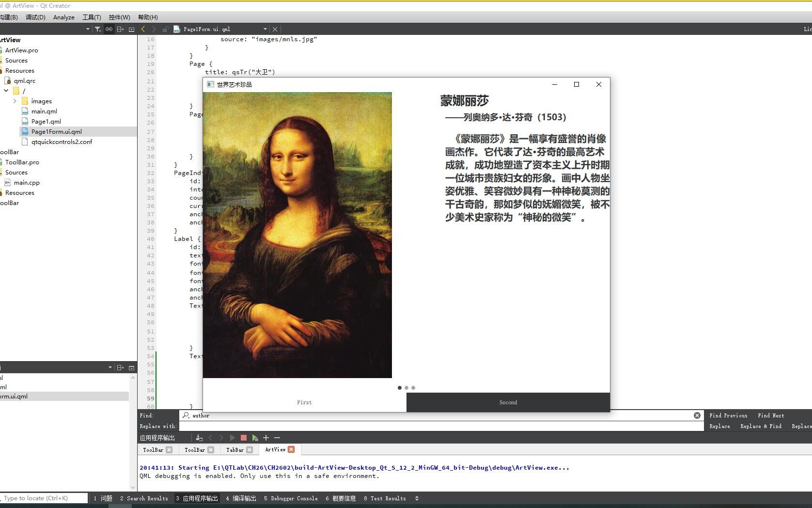This screenshot has height=508, width=812.
Task: Click Find Next button
Action: point(771,415)
